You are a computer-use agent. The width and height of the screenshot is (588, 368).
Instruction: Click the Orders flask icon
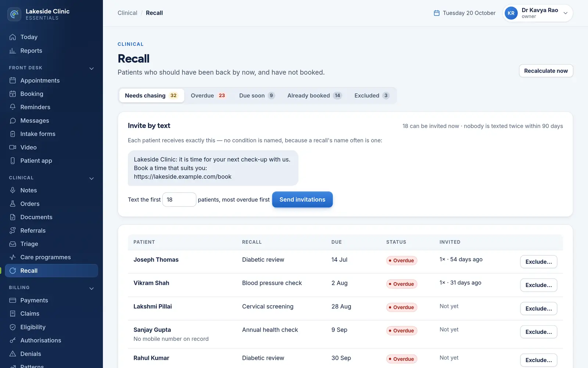(x=12, y=204)
